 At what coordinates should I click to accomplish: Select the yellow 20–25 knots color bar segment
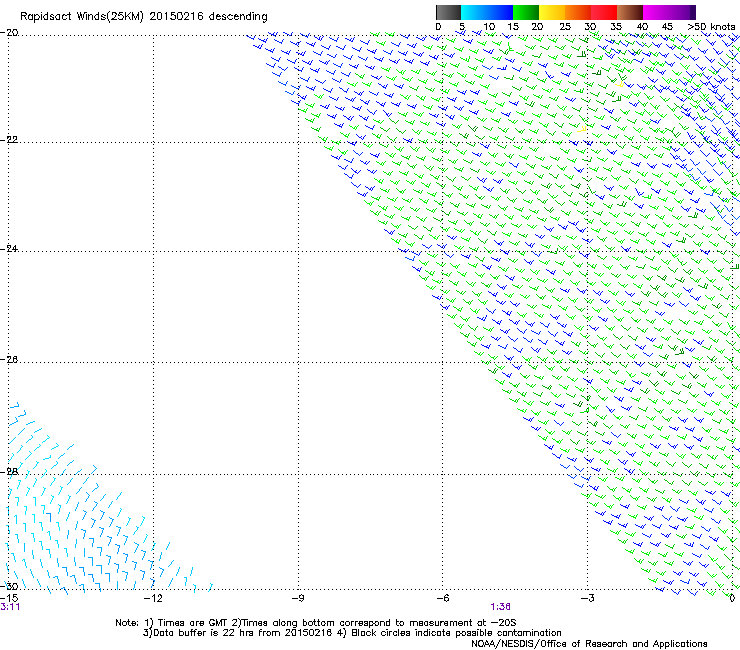pyautogui.click(x=552, y=12)
